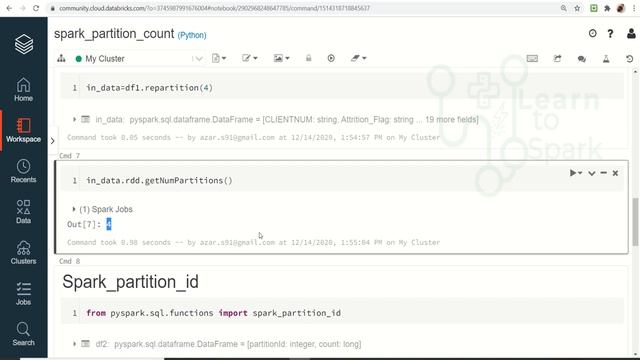640x360 pixels.
Task: Click the Schedule share icon
Action: tap(557, 59)
